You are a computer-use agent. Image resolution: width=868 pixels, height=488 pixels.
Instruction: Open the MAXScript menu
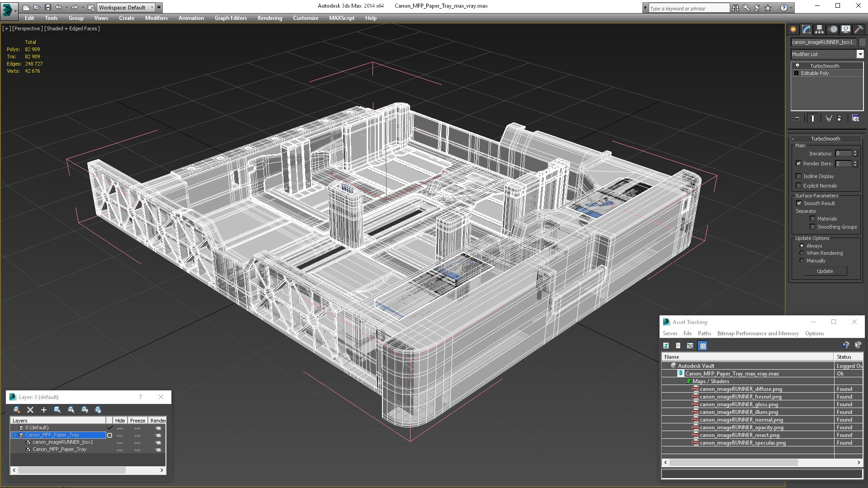coord(341,18)
